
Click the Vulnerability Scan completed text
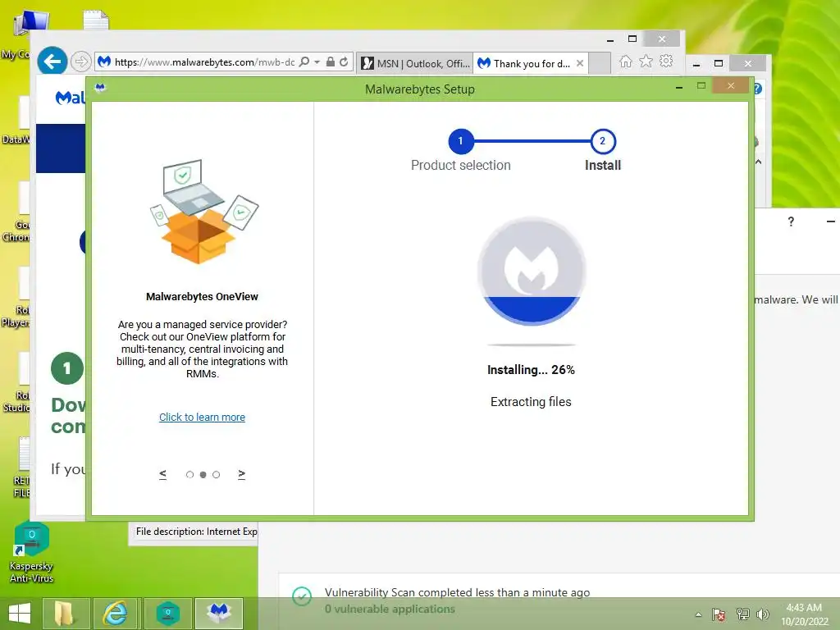(457, 592)
